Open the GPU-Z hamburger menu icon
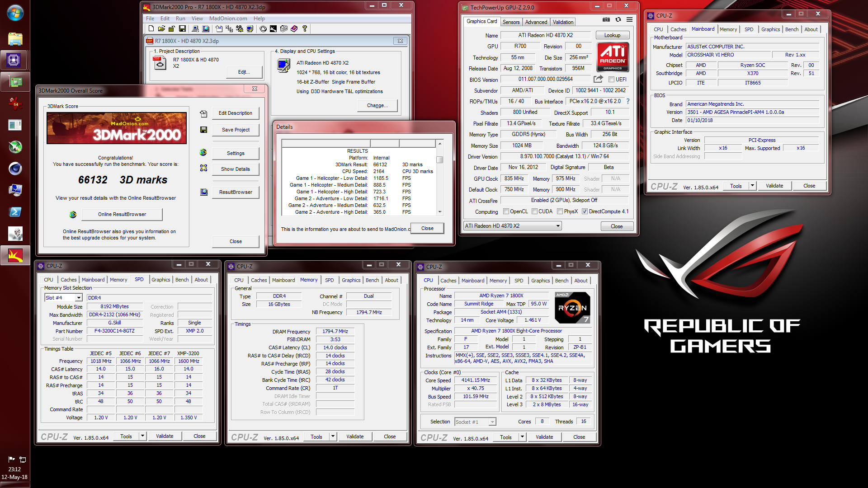Screen dimensions: 868x488 [x=629, y=19]
